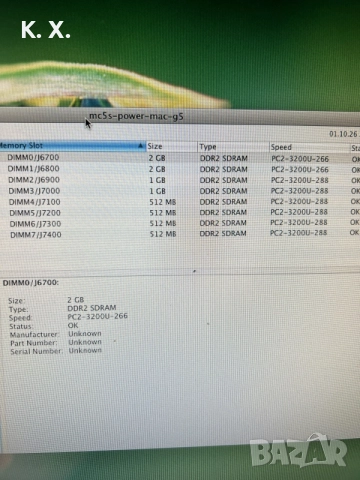Screen dimensions: 360x480
Task: Click the DDR2 SDRAM type in details pane
Action: coord(92,308)
